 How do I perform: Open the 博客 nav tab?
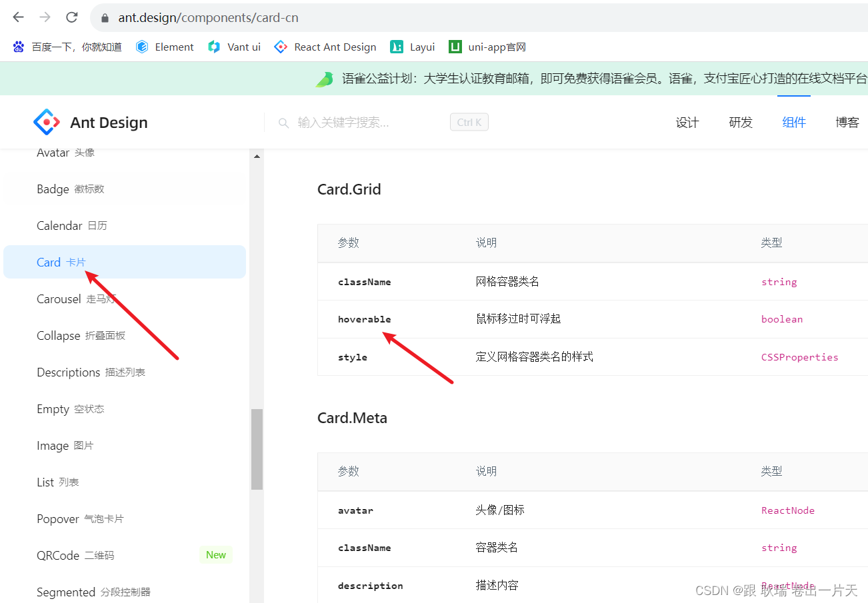tap(847, 123)
